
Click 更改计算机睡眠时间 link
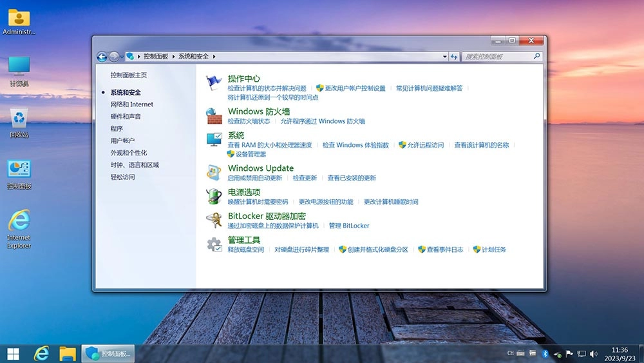click(x=391, y=202)
